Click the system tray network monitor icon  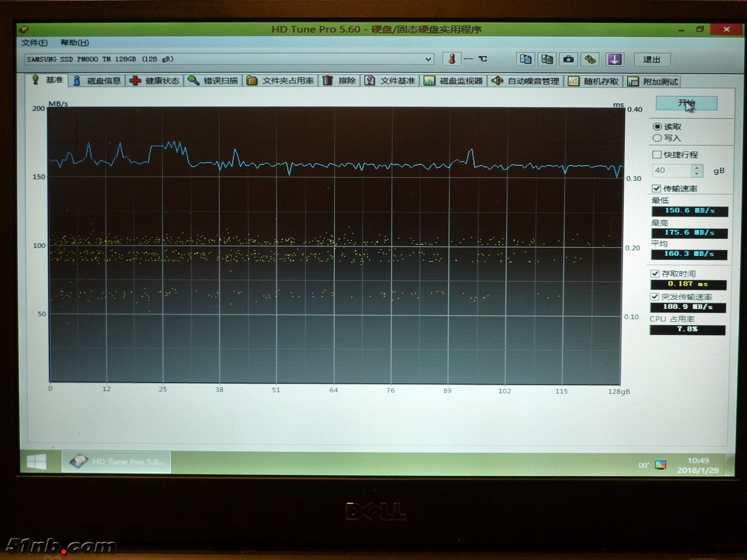(661, 465)
